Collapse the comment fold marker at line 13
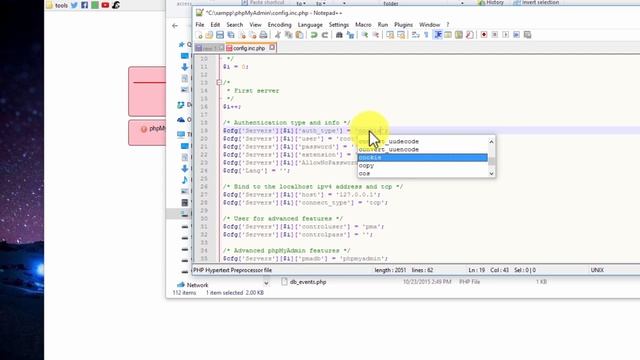The height and width of the screenshot is (360, 640). coord(219,82)
